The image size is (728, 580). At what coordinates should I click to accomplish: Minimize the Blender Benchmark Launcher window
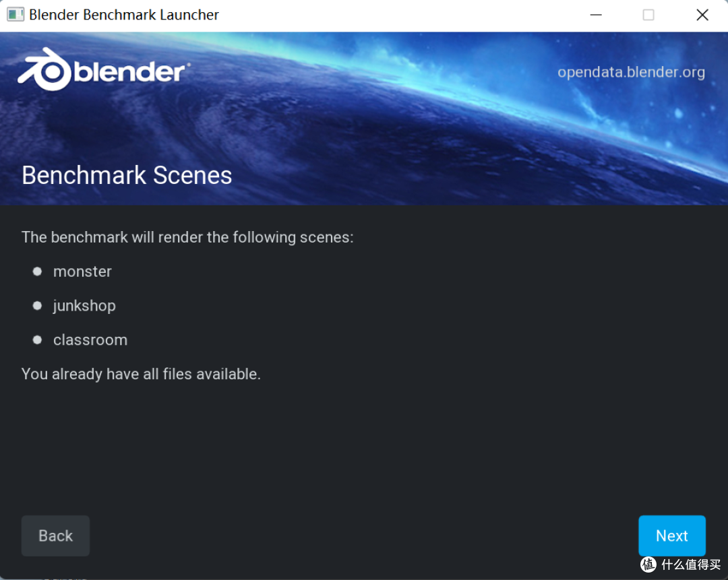596,15
